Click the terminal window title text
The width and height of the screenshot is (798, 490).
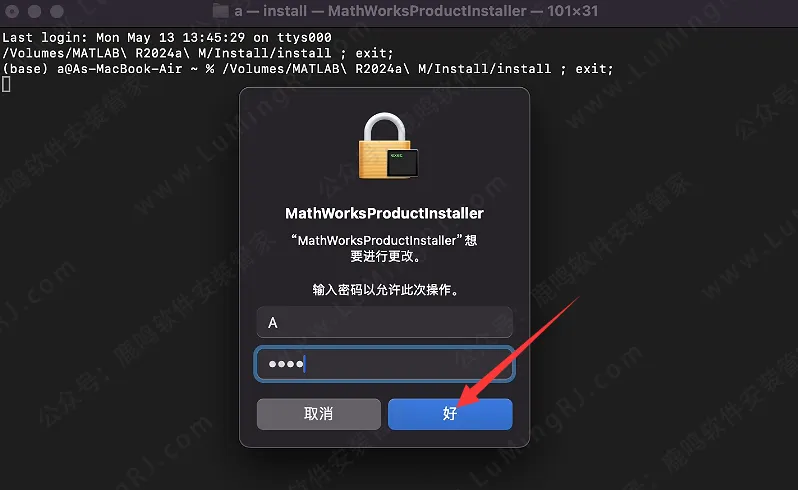(x=416, y=11)
